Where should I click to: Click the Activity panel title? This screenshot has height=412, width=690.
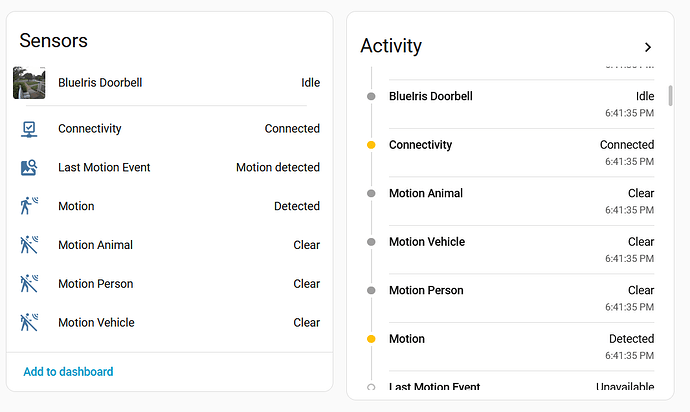(x=391, y=46)
